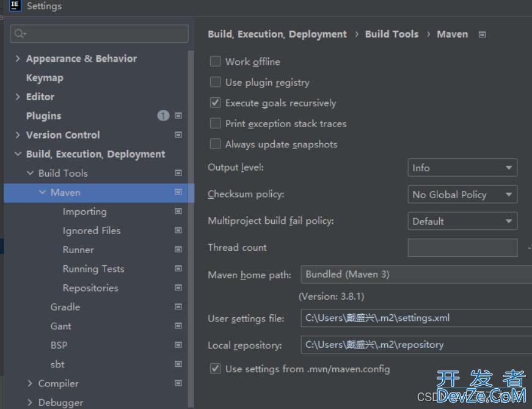Click the project-settings icon beside Importing
Viewport: 532px width, 409px height.
178,212
